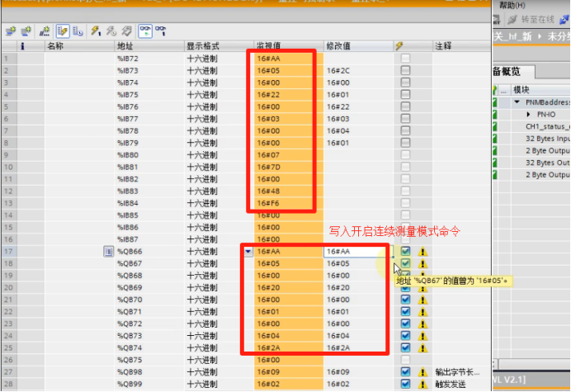
Task: Click the warning triangle in the %QB73 row
Action: pos(422,336)
